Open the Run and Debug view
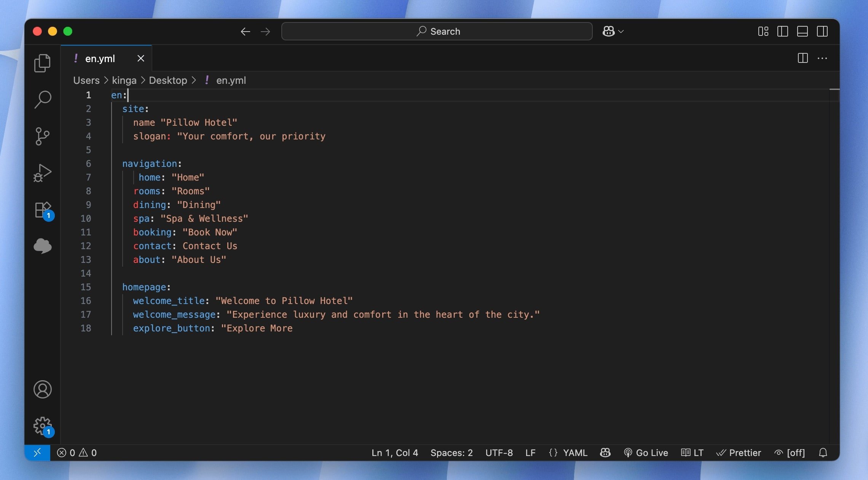 coord(42,173)
